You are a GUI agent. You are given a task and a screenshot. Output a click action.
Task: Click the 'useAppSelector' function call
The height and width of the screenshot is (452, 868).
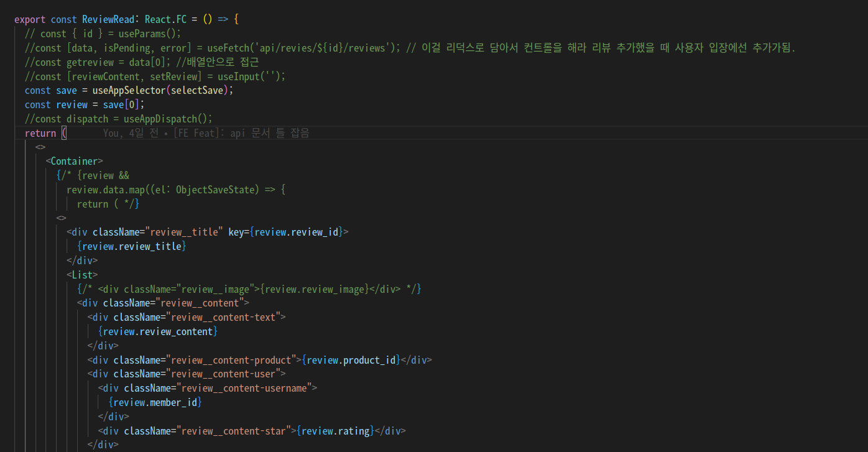point(129,91)
